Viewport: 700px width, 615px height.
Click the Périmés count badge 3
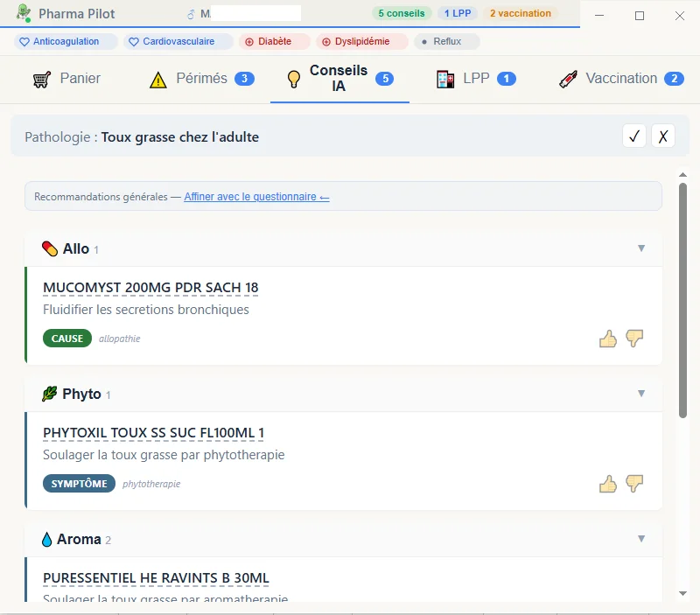[244, 79]
